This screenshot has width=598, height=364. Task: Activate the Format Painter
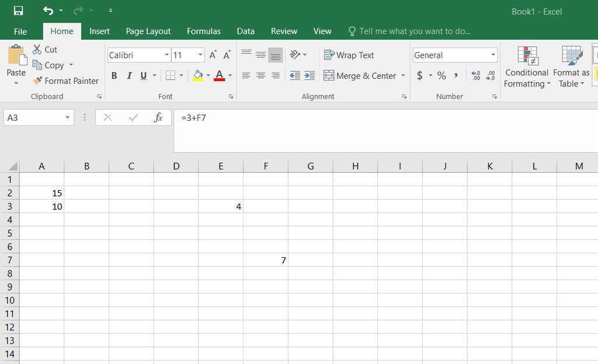65,80
